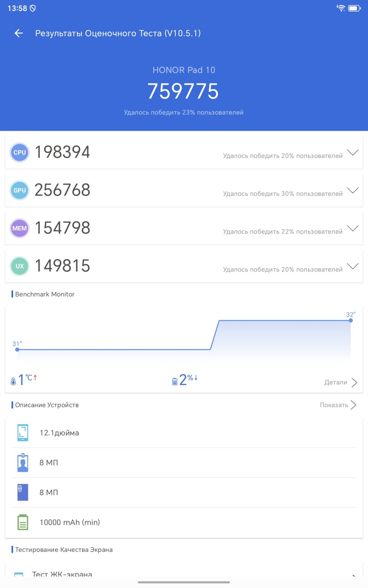Tap the screen size icon

pos(23,433)
